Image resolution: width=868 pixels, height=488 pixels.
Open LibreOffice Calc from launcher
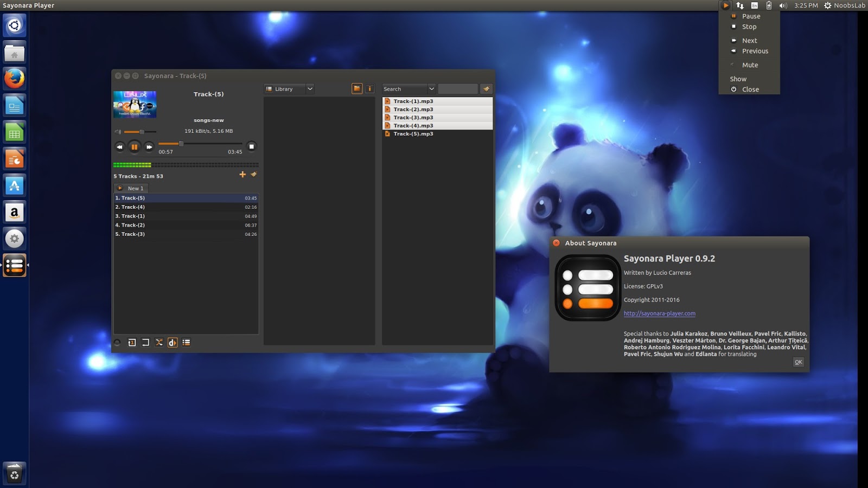pyautogui.click(x=15, y=132)
